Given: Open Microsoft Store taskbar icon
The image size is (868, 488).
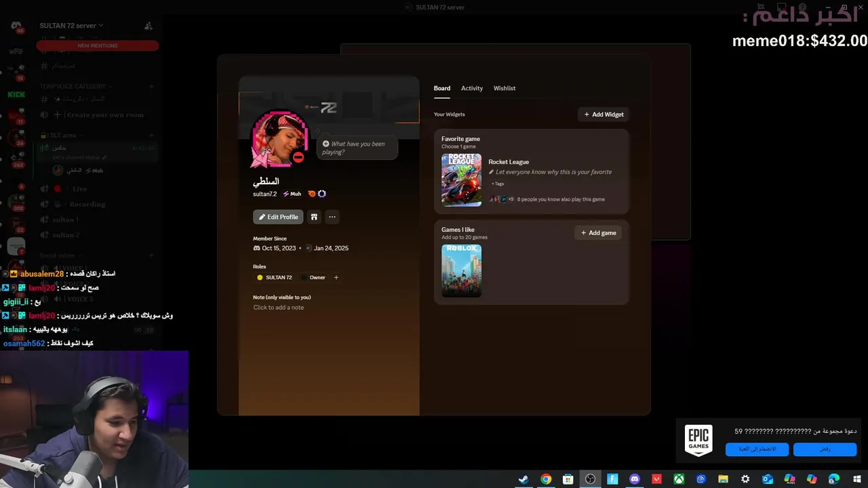Looking at the screenshot, I should coord(568,479).
